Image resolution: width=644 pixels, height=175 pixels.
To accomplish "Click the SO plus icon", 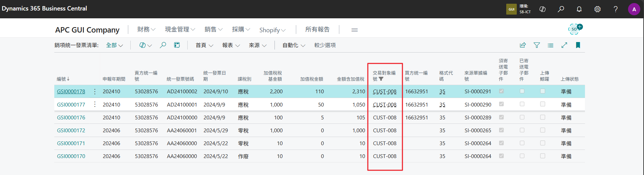I will pyautogui.click(x=575, y=29).
